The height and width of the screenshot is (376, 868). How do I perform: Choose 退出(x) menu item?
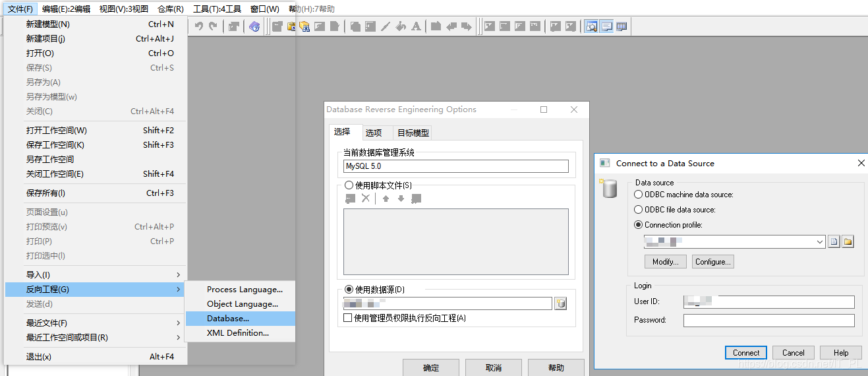point(96,356)
